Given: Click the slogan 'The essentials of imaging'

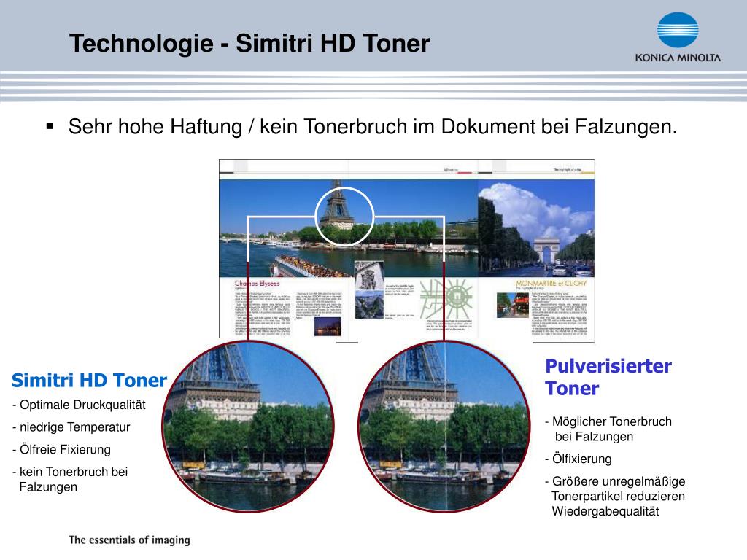Looking at the screenshot, I should tap(130, 540).
